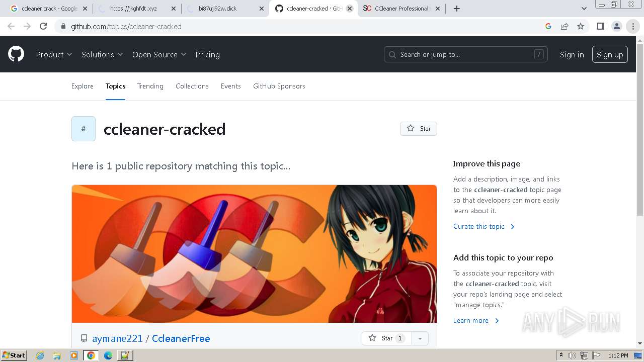Open the repository banner image
Image resolution: width=644 pixels, height=362 pixels.
[254, 254]
